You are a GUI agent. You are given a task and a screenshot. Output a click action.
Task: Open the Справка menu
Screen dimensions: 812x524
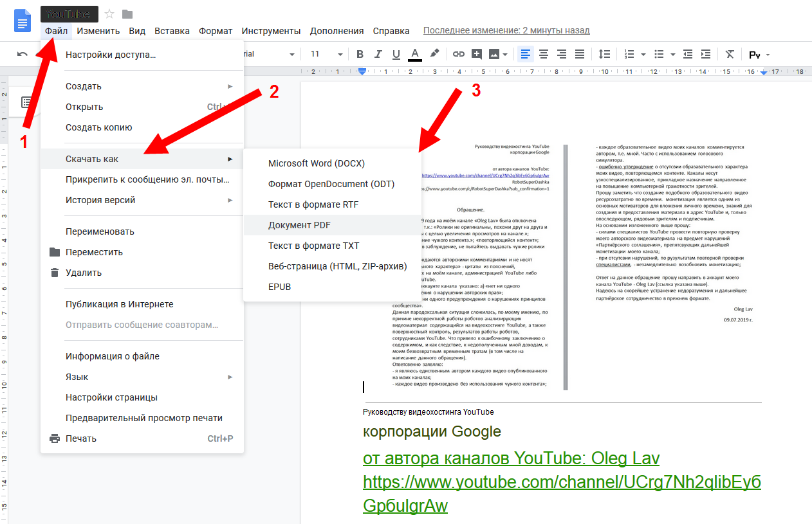click(391, 30)
